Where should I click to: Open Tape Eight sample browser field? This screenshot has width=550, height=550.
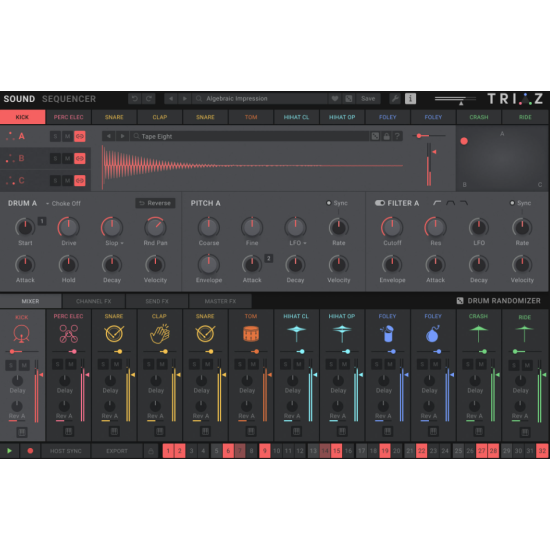[249, 136]
